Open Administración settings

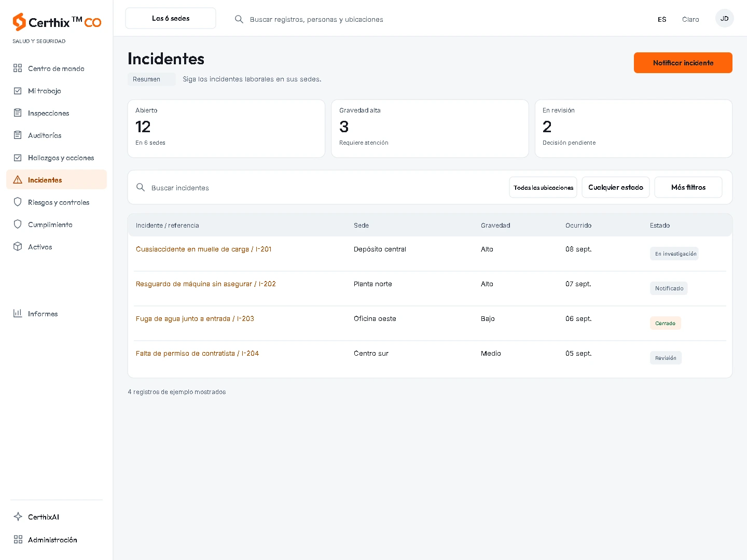click(57, 540)
